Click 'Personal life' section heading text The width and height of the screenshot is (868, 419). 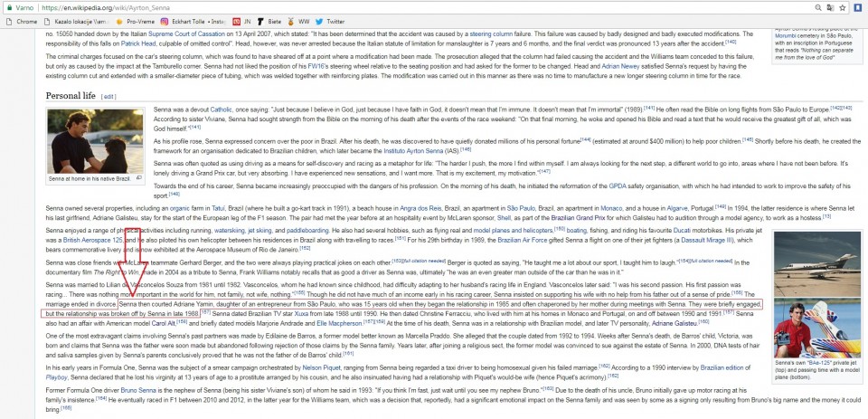[x=71, y=96]
